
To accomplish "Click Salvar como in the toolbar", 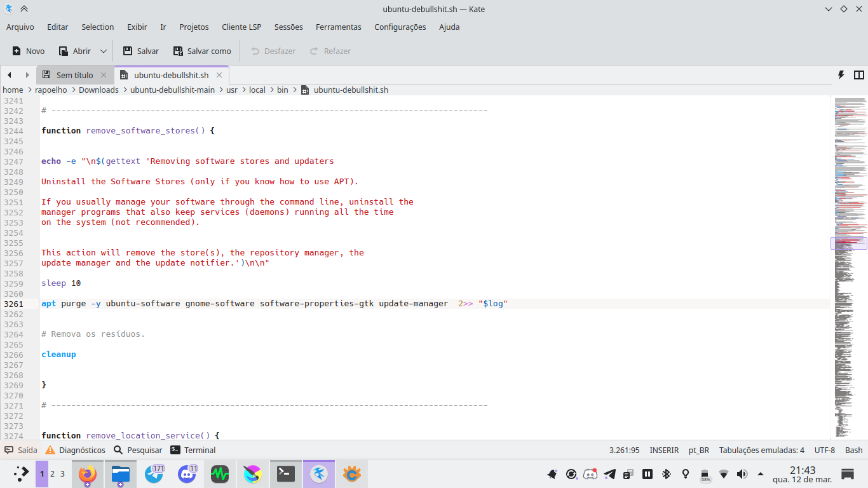I will [201, 51].
